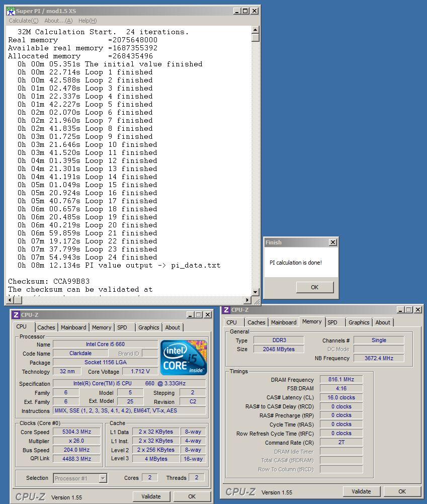This screenshot has height=504, width=427.
Task: Click the Super PI vertical scroll thumb
Action: point(255,38)
